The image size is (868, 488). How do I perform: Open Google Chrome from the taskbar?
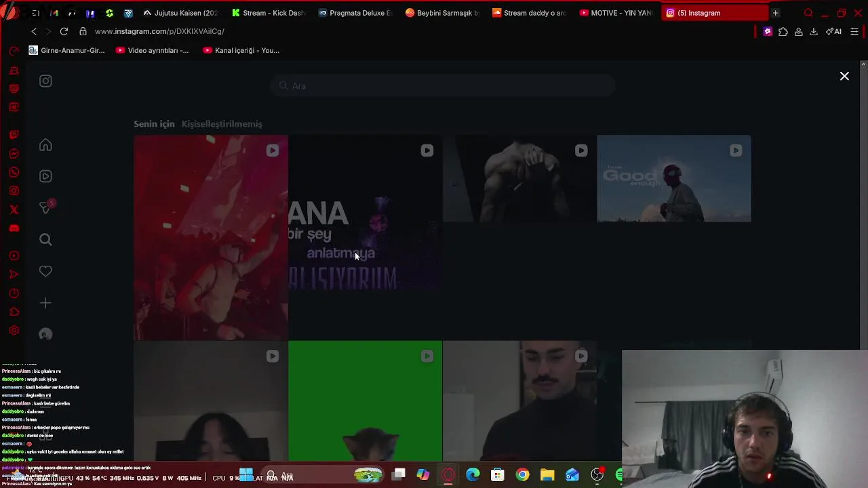click(x=522, y=475)
